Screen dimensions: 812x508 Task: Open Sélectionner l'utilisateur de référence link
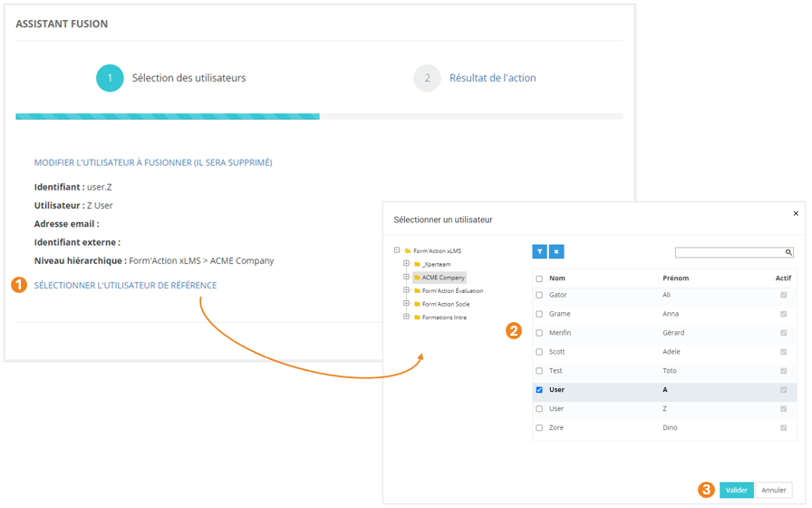[125, 285]
